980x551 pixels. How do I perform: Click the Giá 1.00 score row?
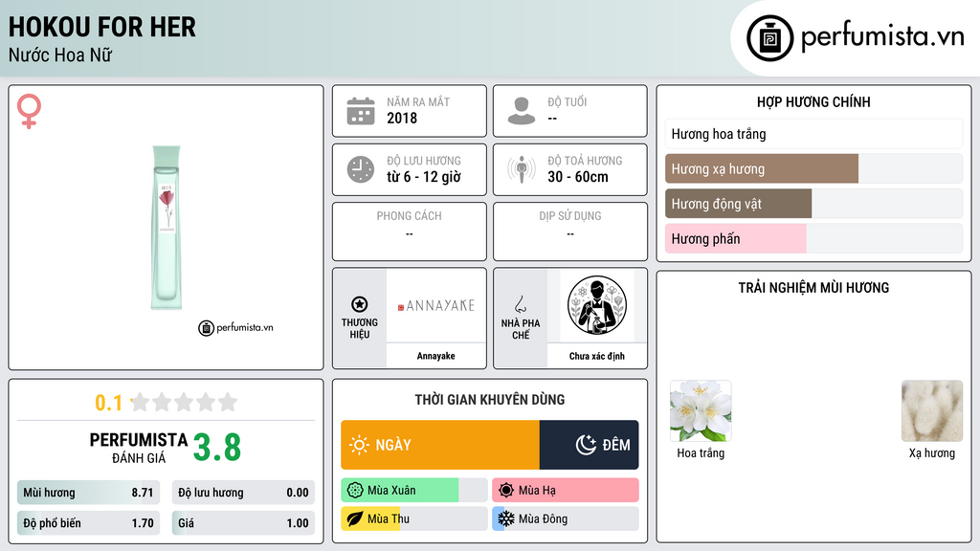pos(243,523)
